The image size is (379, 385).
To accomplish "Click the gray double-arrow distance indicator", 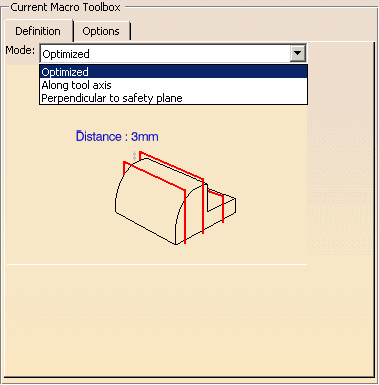I will coord(134,156).
